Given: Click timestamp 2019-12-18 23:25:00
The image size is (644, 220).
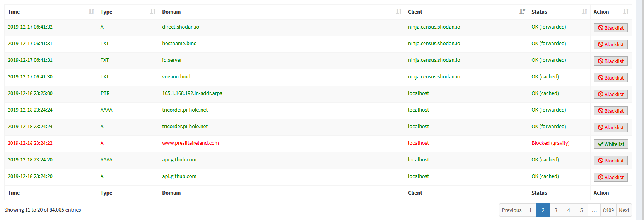Looking at the screenshot, I should pyautogui.click(x=30, y=93).
